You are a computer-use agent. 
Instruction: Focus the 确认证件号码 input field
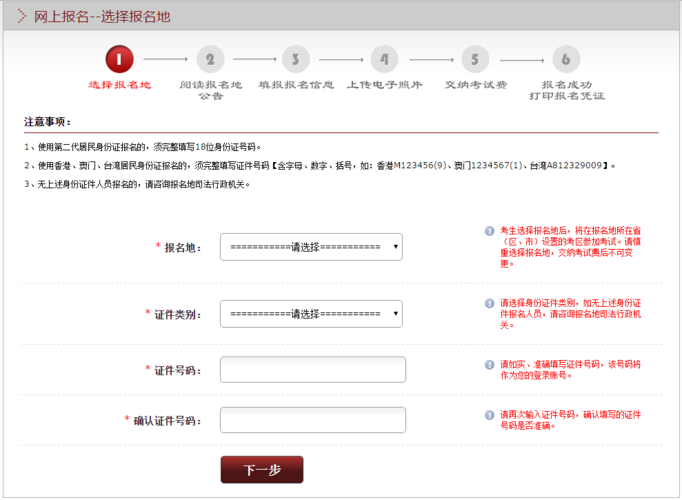click(x=313, y=420)
